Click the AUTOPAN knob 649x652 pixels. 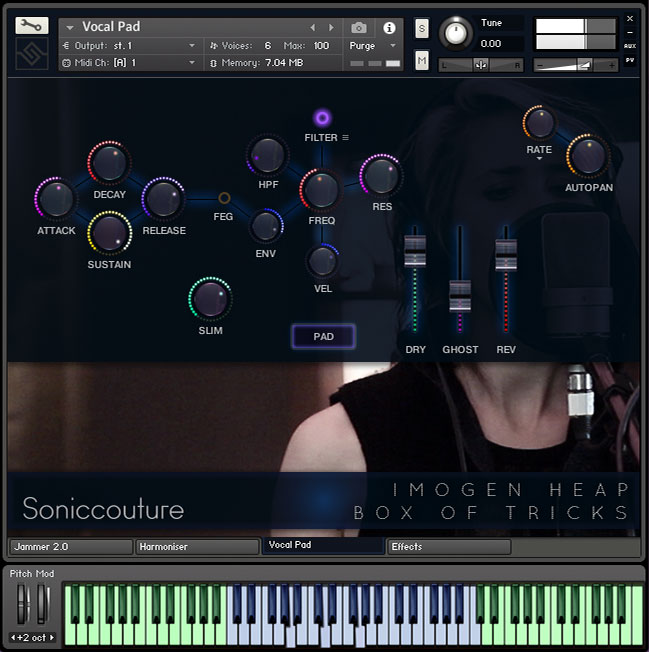coord(588,156)
